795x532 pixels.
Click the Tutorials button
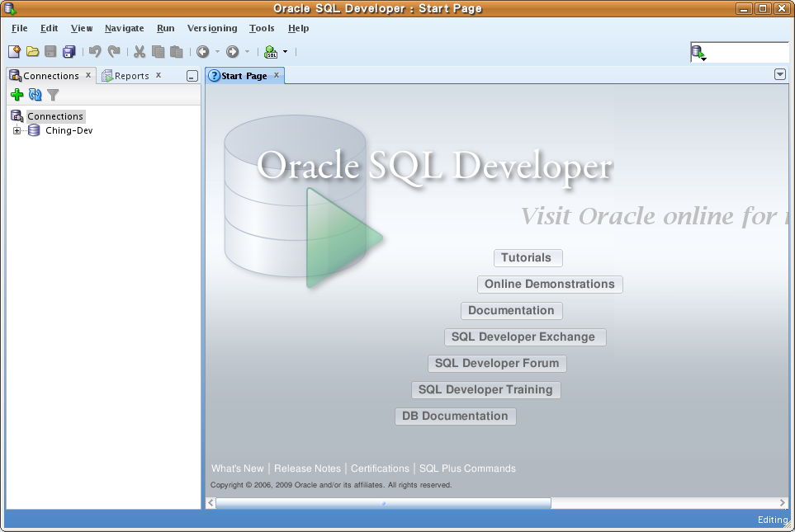click(528, 258)
